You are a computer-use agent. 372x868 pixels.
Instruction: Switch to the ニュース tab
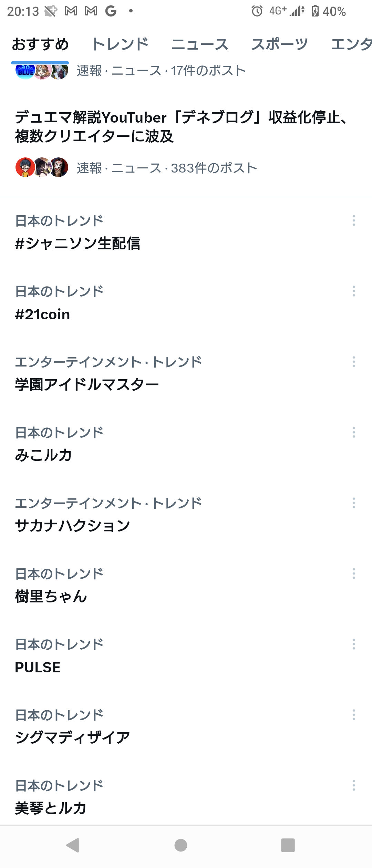coord(200,44)
